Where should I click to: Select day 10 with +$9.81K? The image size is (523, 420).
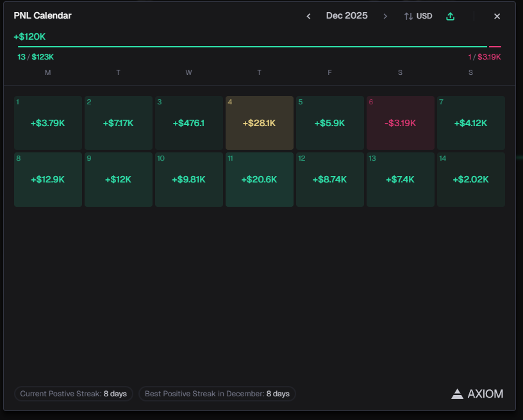click(189, 179)
